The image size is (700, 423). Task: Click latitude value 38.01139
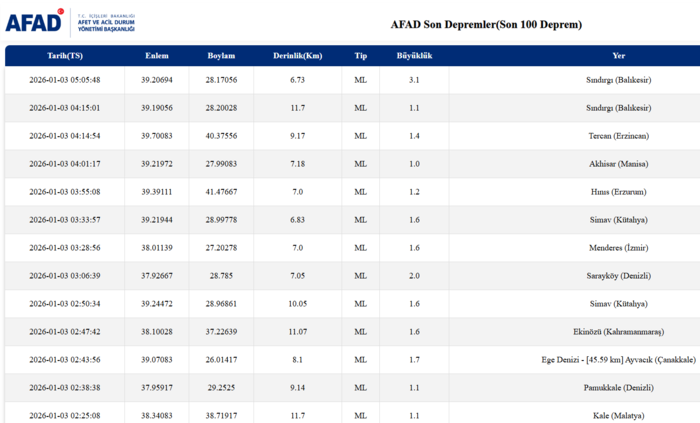157,248
